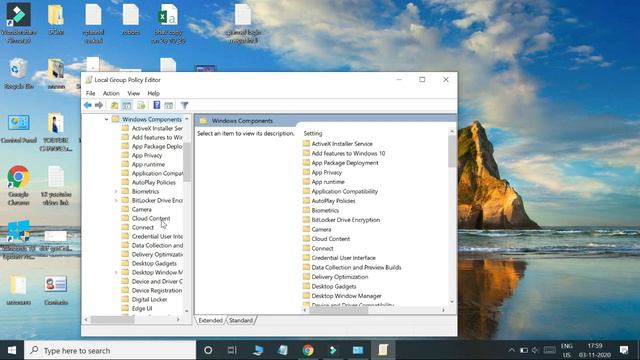Viewport: 640px width, 360px height.
Task: Select App Package Deployment in settings list
Action: coord(345,163)
